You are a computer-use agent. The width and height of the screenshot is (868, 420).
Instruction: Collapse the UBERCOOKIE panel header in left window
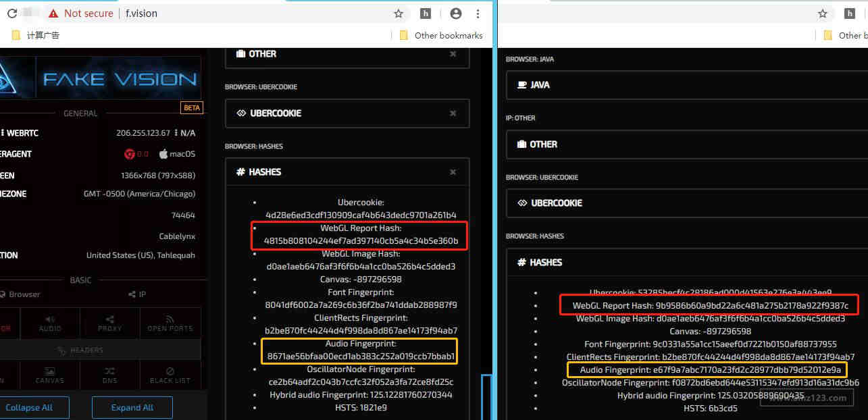pos(347,113)
